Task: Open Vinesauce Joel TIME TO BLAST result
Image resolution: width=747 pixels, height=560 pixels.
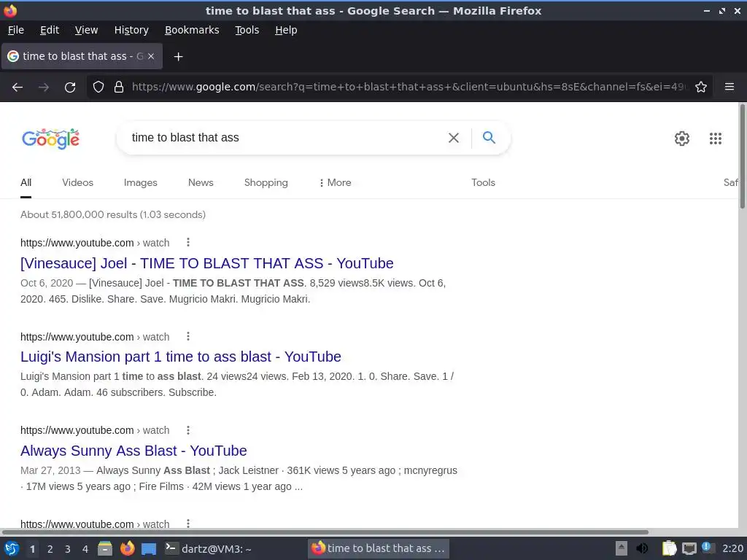Action: click(206, 263)
